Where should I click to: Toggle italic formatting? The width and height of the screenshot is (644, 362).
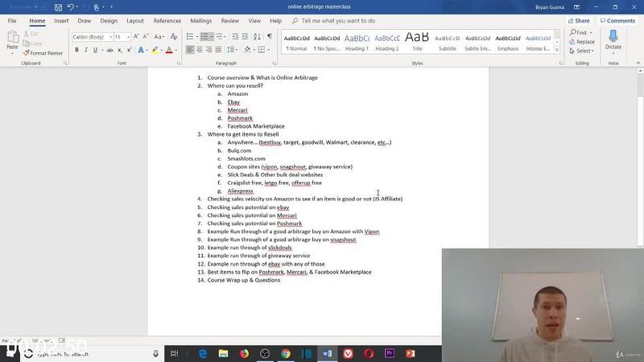click(86, 50)
